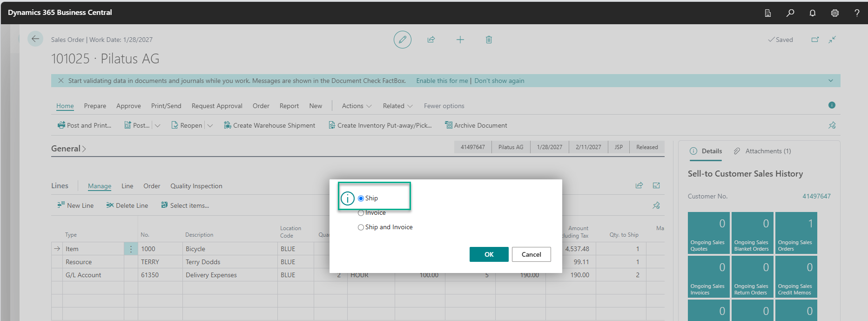Click the edit pencil icon
This screenshot has width=868, height=321.
(x=403, y=40)
